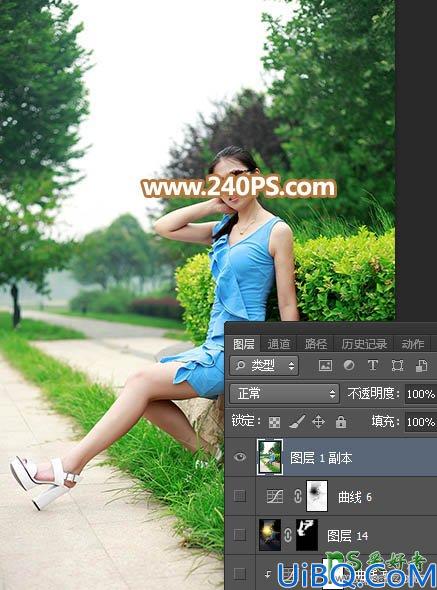437x590 pixels.
Task: Show the bottom clipped curves layer
Action: pos(240,573)
